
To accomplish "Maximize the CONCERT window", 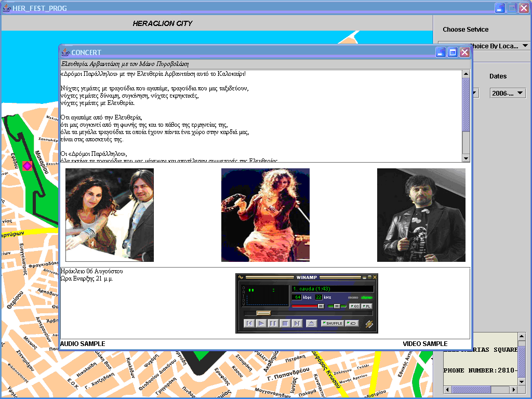I will (x=453, y=52).
